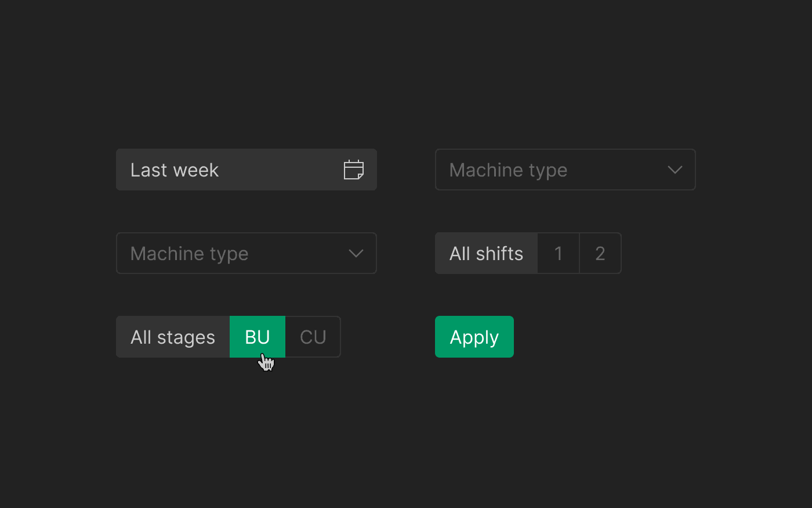The image size is (812, 508).
Task: Choose the CU stage option
Action: [x=313, y=337]
